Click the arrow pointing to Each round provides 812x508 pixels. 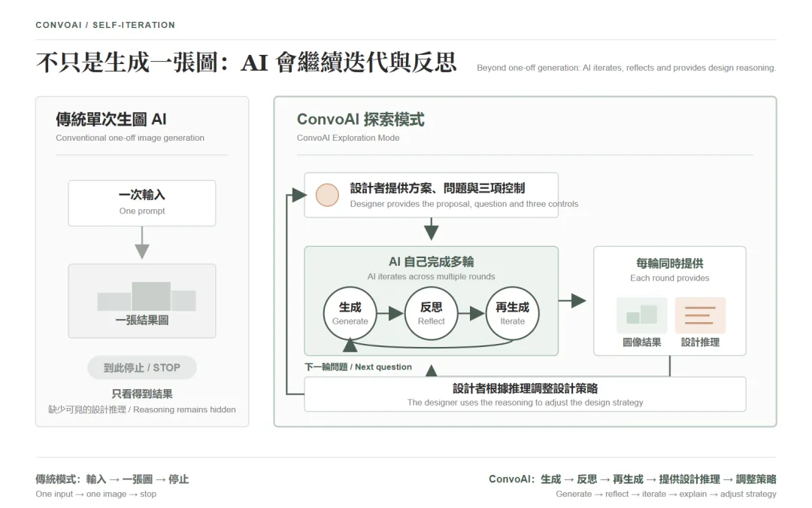[x=572, y=300]
